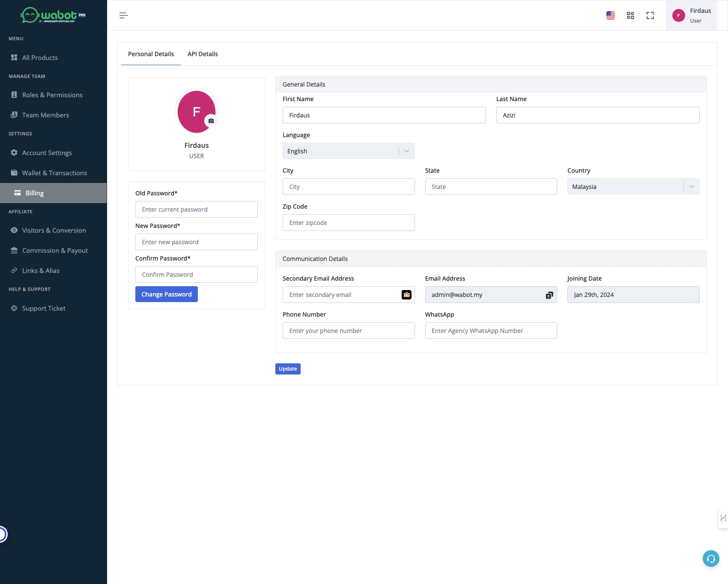Image resolution: width=728 pixels, height=584 pixels.
Task: Click the Update button
Action: click(288, 369)
